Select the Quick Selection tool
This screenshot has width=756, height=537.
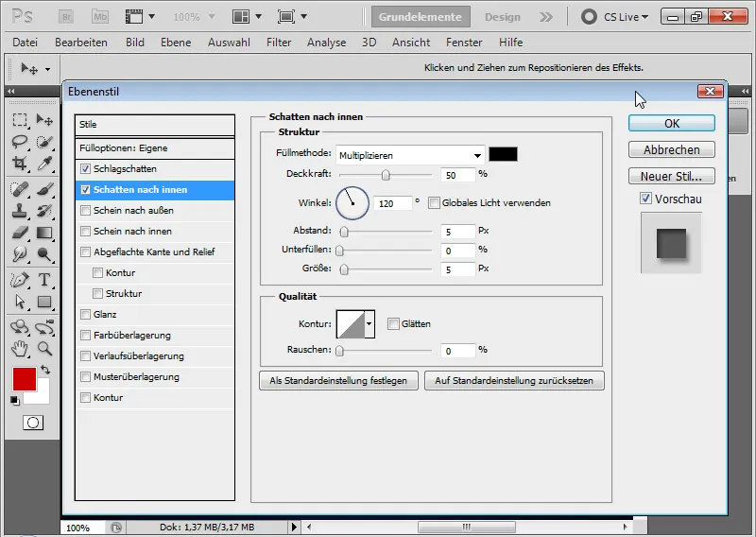click(44, 142)
